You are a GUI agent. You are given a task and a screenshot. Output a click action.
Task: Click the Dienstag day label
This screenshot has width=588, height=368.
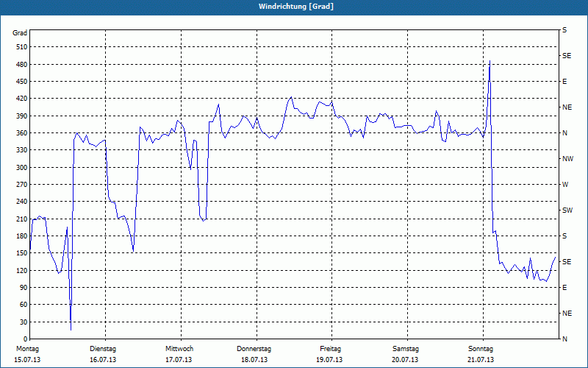point(103,349)
